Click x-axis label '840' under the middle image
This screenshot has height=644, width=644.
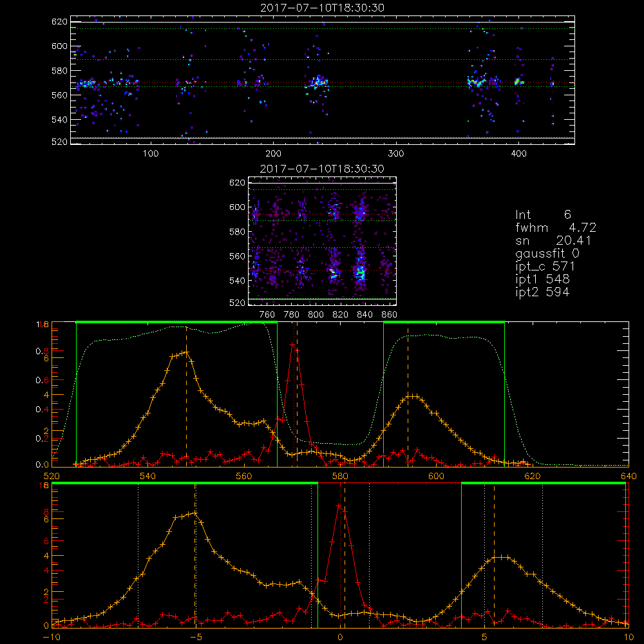(x=365, y=315)
